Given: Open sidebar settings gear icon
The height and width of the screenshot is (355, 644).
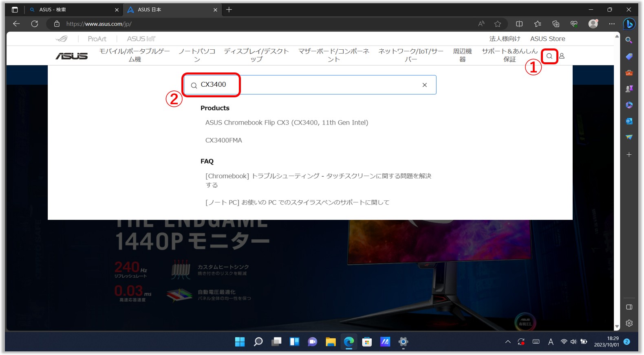Looking at the screenshot, I should [629, 323].
